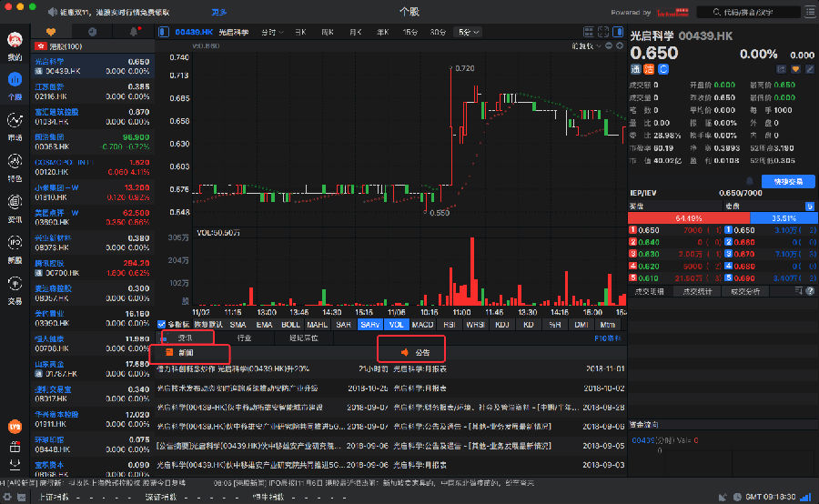The image size is (819, 504).
Task: Enable the RSI indicator
Action: [x=450, y=325]
